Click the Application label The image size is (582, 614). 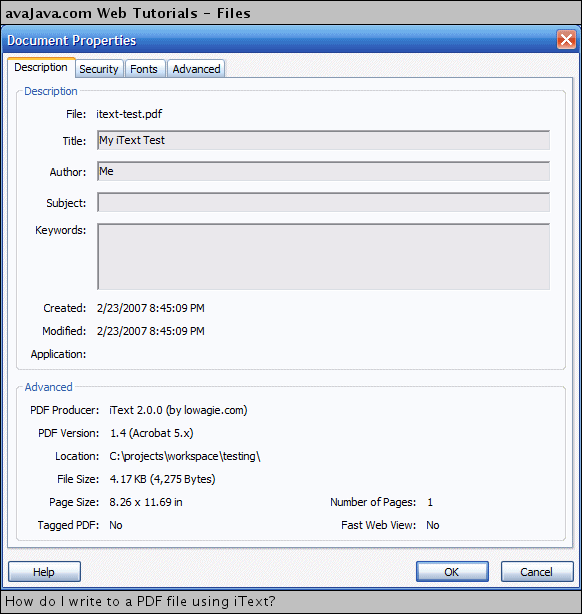58,354
